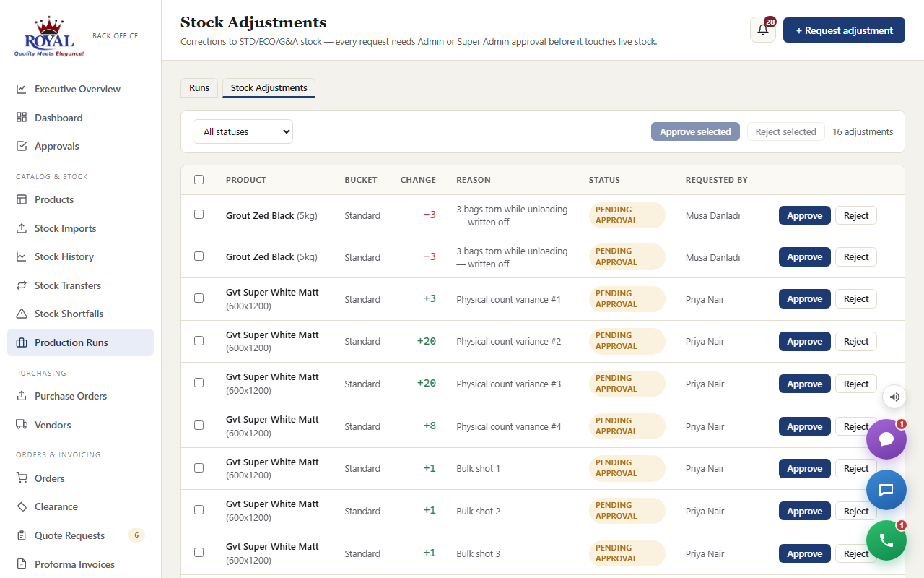Image resolution: width=924 pixels, height=578 pixels.
Task: Click the STATUS column header
Action: point(604,180)
